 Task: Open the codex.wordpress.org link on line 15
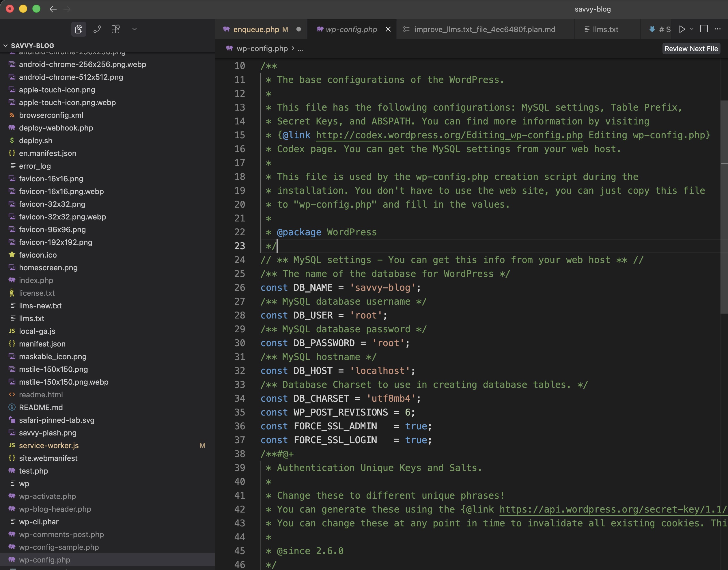pyautogui.click(x=449, y=135)
